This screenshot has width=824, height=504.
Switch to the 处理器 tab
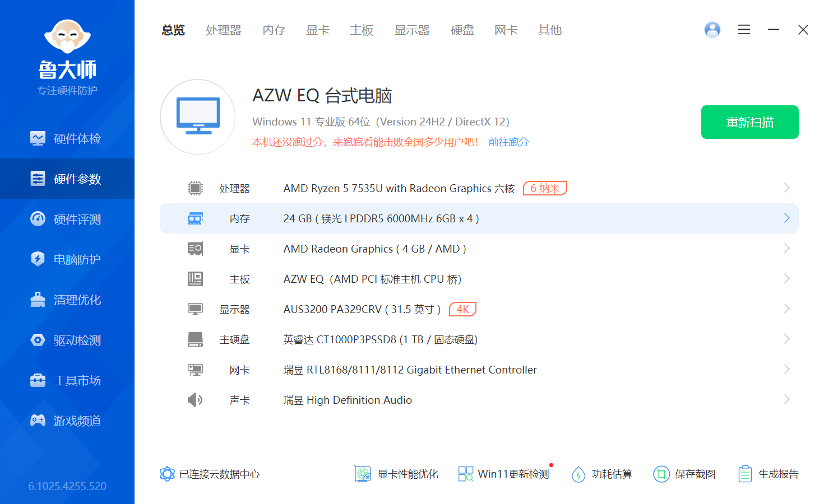224,30
